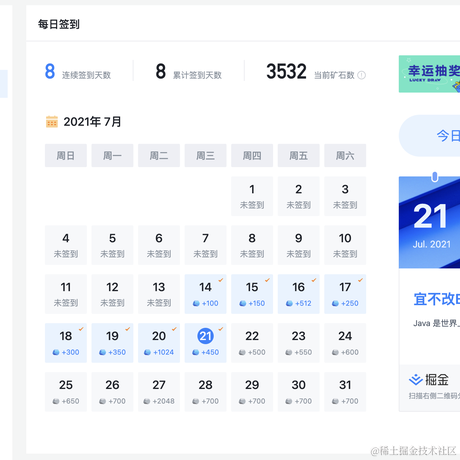Screen dimensions: 460x460
Task: Click the 掘金 logo icon
Action: click(416, 380)
